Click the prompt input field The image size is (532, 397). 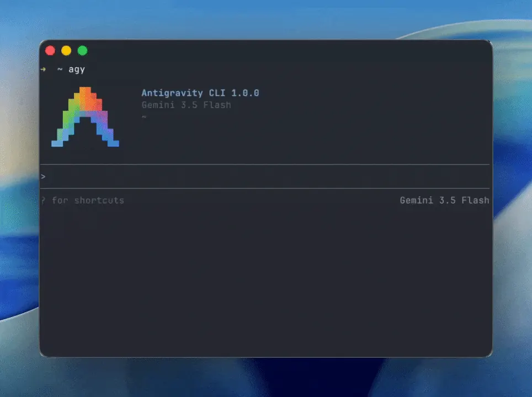[x=265, y=176]
